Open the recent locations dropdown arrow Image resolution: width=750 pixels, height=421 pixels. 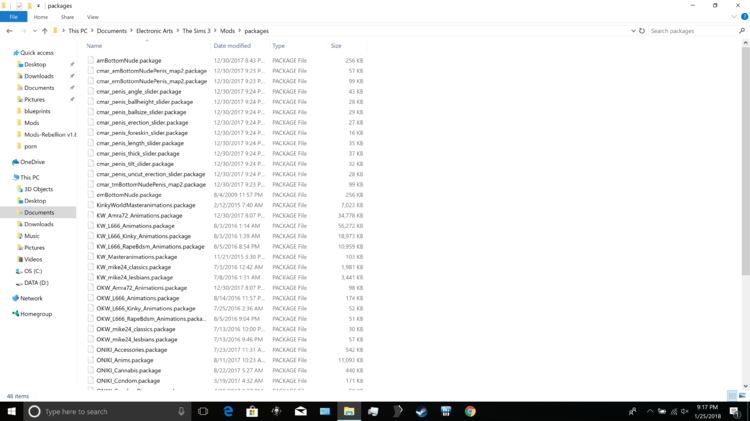(34, 31)
